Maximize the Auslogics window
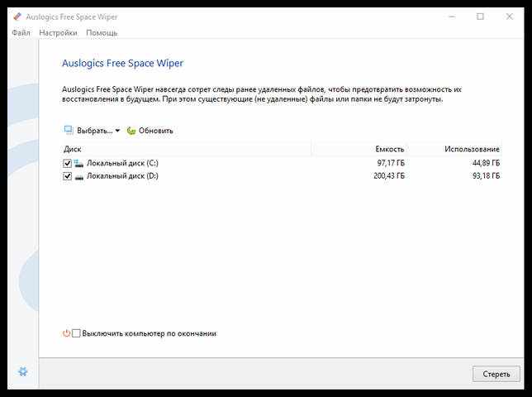This screenshot has height=397, width=532. (x=480, y=17)
